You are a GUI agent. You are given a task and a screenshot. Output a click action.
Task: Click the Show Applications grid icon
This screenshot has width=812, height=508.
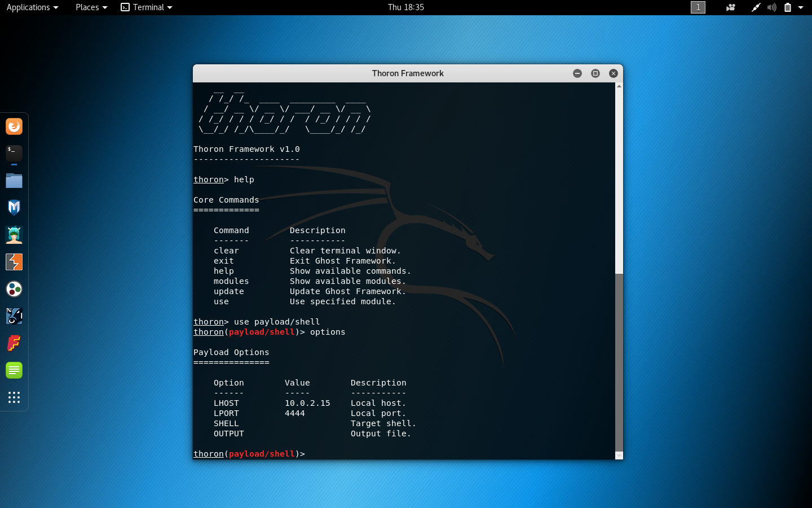[14, 397]
